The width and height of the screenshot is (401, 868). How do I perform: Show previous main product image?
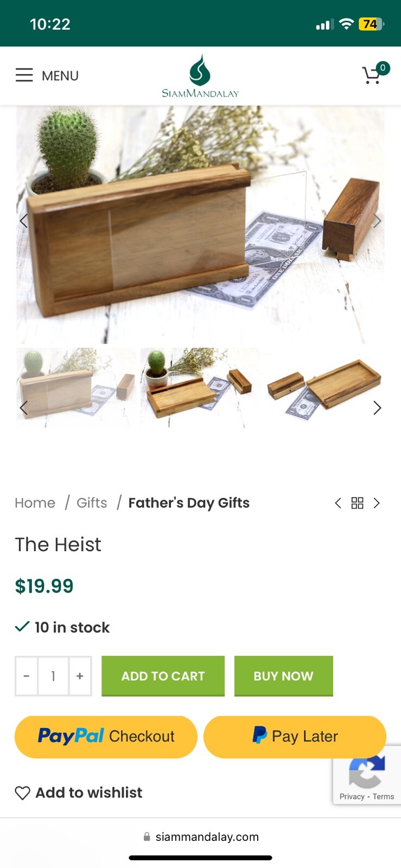click(23, 221)
